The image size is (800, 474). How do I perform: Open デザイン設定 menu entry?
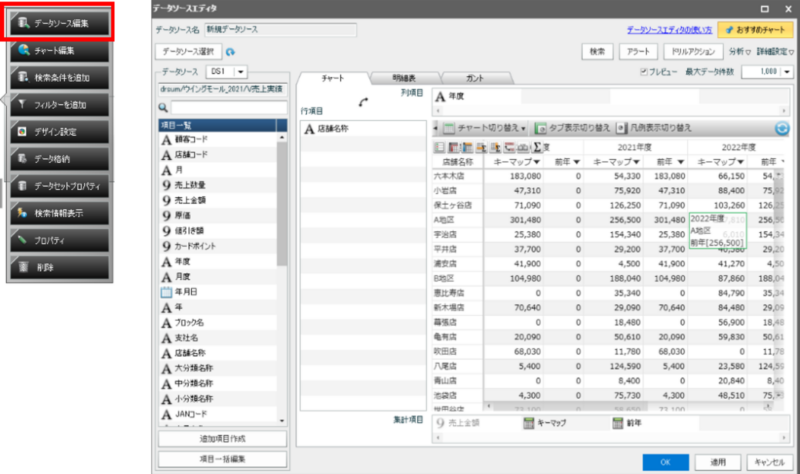[60, 132]
